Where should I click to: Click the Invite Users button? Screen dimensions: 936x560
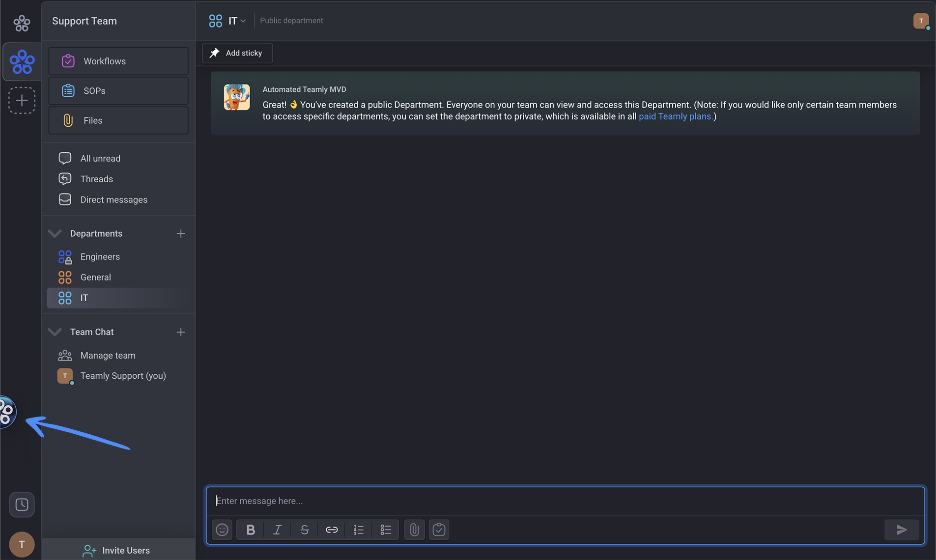click(118, 550)
